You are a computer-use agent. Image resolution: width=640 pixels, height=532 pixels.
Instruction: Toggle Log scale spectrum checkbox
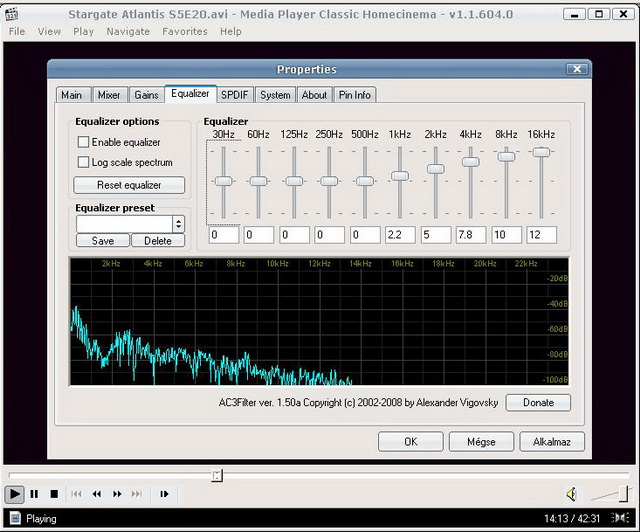click(83, 162)
